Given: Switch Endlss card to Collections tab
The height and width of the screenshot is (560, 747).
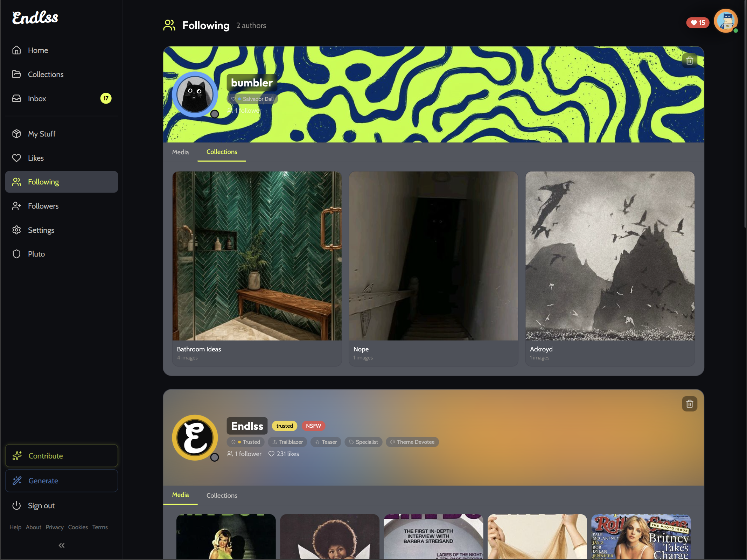Looking at the screenshot, I should pyautogui.click(x=222, y=496).
